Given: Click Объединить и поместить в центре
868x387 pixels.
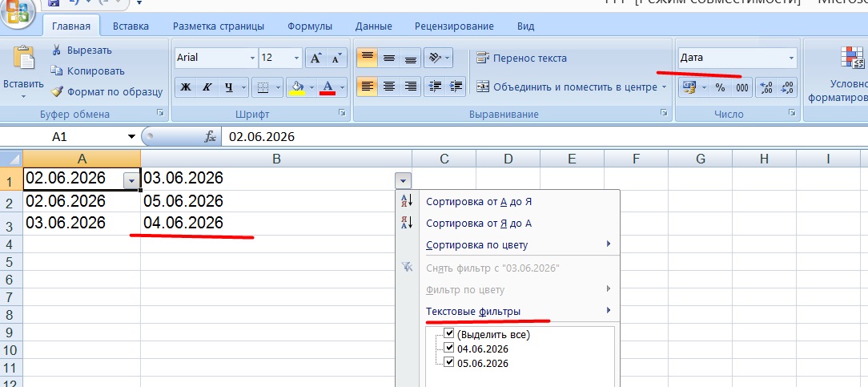Looking at the screenshot, I should point(567,87).
